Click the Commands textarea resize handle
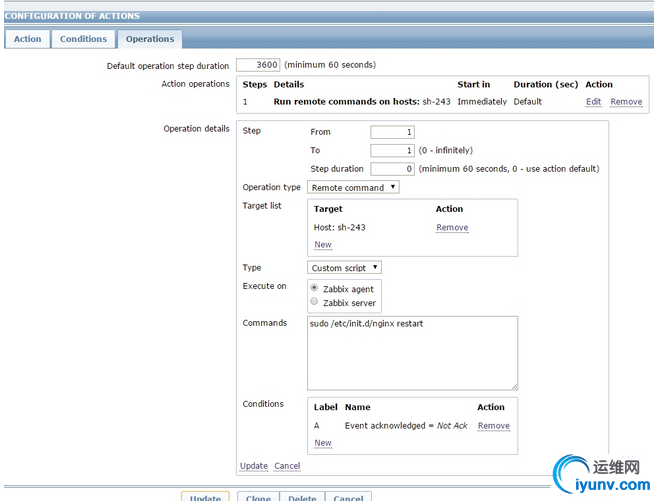The width and height of the screenshot is (656, 501). 514,387
